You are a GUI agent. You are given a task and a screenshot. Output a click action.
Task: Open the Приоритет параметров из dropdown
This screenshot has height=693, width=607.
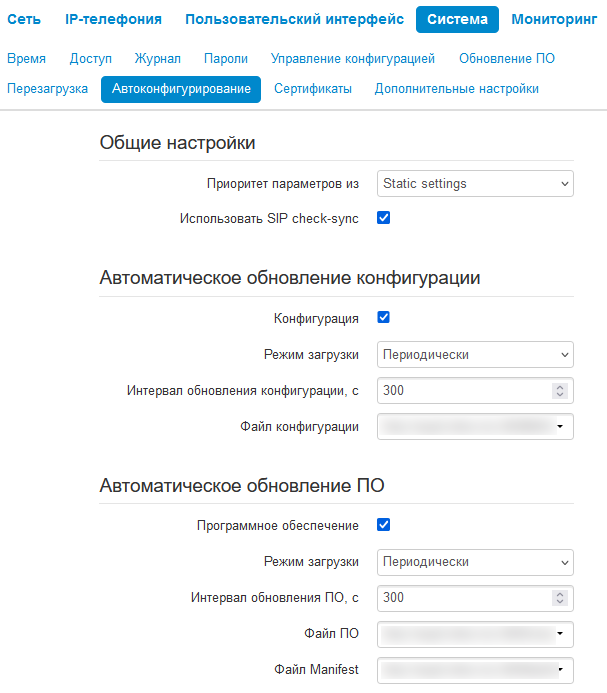coord(475,184)
